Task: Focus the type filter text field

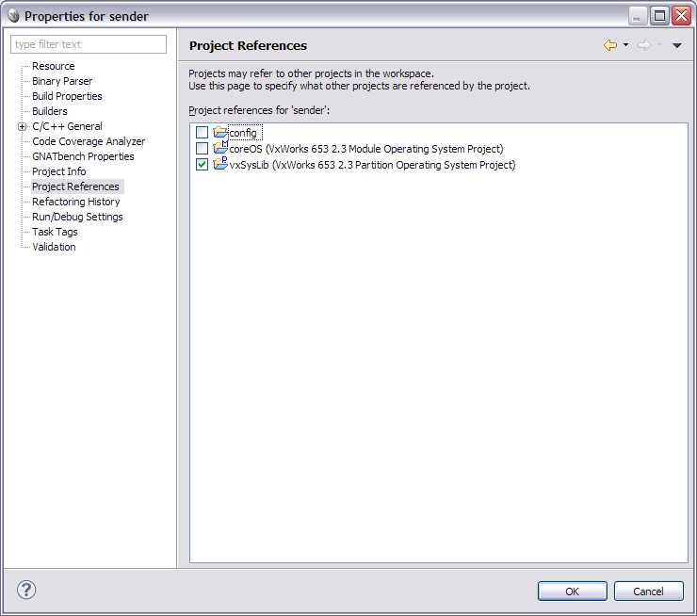Action: coord(89,44)
